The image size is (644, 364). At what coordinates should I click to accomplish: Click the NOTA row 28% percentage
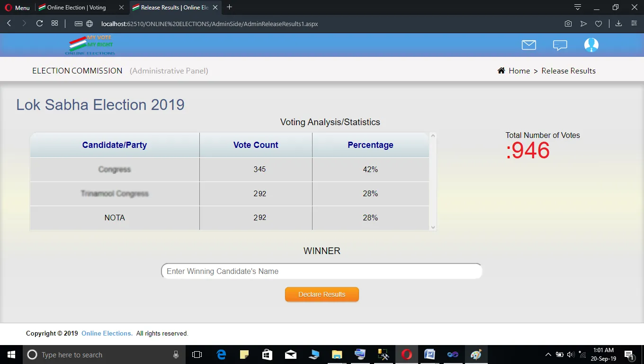(x=370, y=218)
